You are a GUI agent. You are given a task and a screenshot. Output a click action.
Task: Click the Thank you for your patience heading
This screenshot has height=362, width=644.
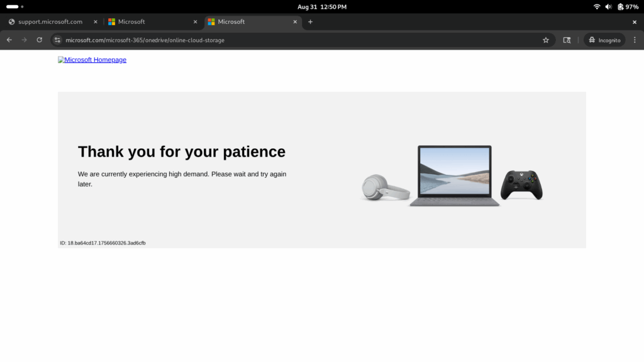(x=182, y=151)
